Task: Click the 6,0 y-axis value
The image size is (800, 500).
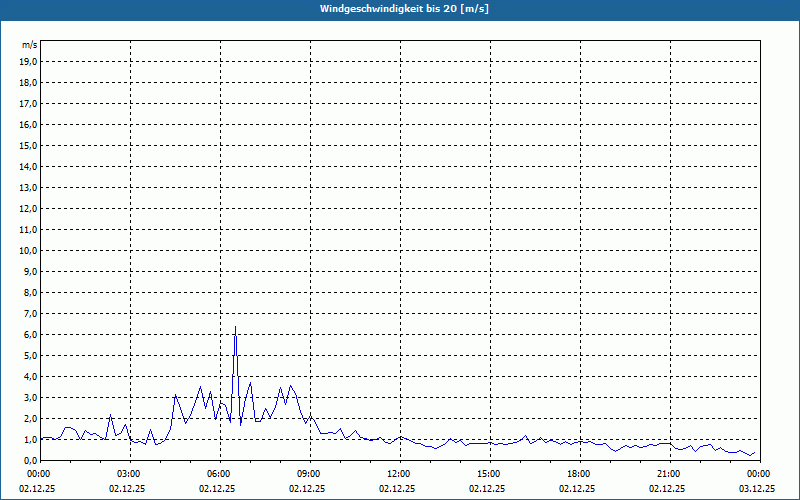Action: 30,335
